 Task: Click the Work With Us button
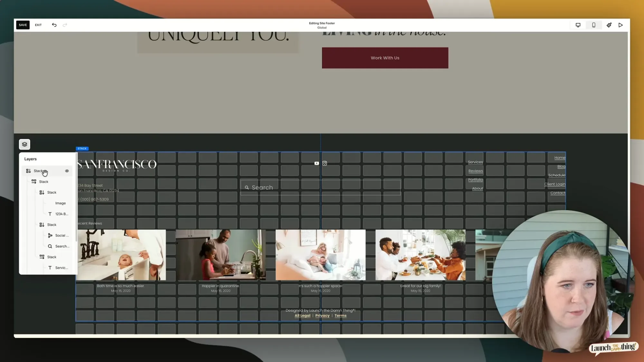point(385,58)
